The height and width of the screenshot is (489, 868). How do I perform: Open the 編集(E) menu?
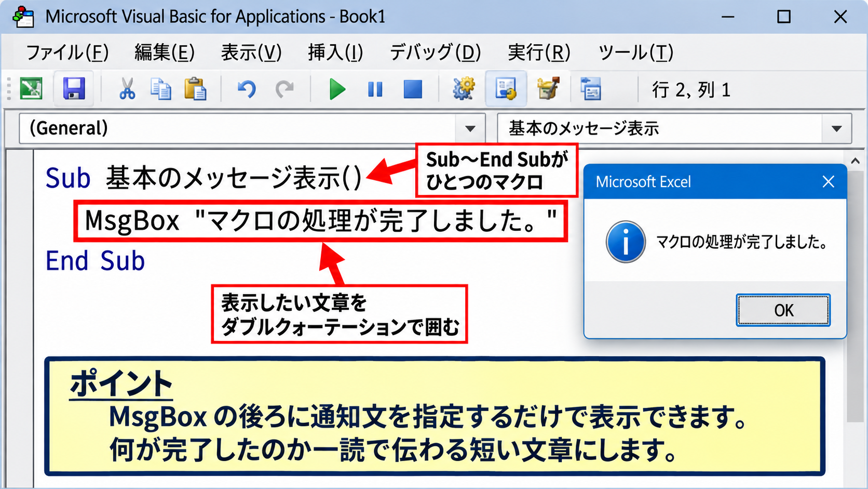click(165, 52)
